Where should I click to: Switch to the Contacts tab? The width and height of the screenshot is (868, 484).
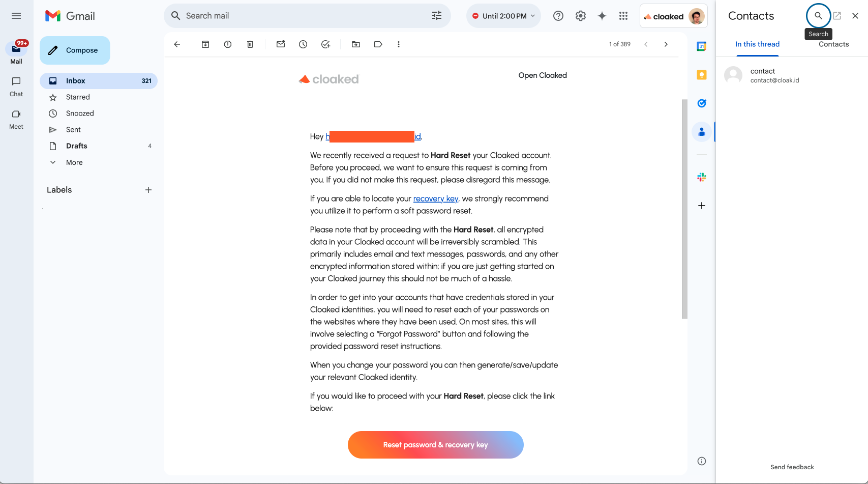coord(833,44)
